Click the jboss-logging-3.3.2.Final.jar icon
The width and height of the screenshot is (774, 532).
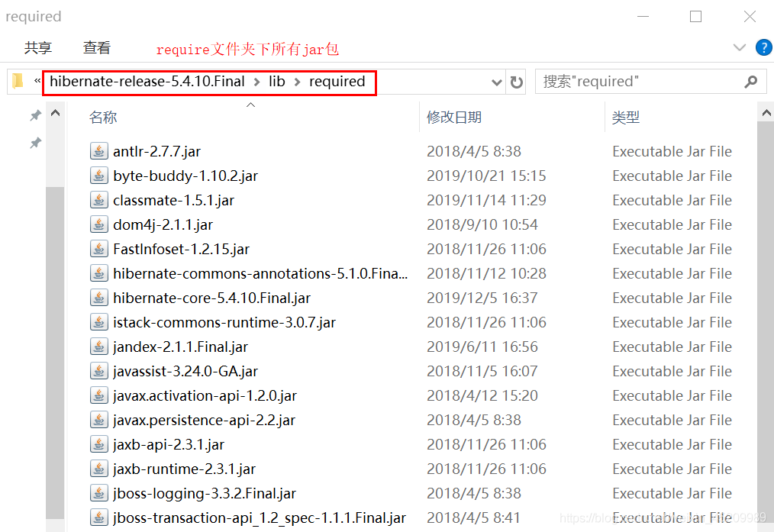pyautogui.click(x=98, y=493)
